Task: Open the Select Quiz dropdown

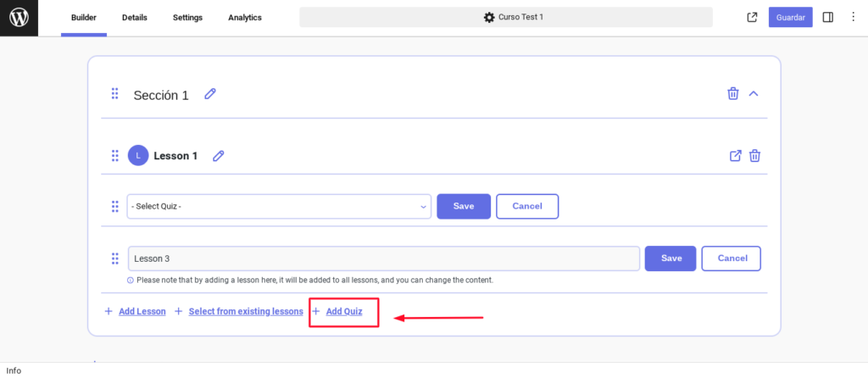Action: [279, 207]
